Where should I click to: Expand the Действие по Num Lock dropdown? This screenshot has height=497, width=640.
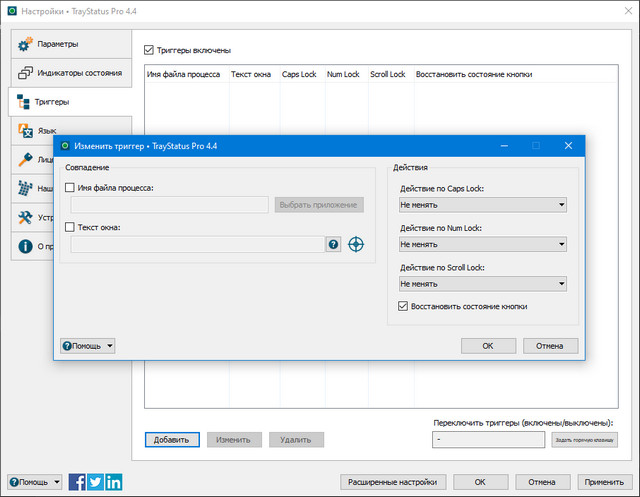[x=482, y=243]
